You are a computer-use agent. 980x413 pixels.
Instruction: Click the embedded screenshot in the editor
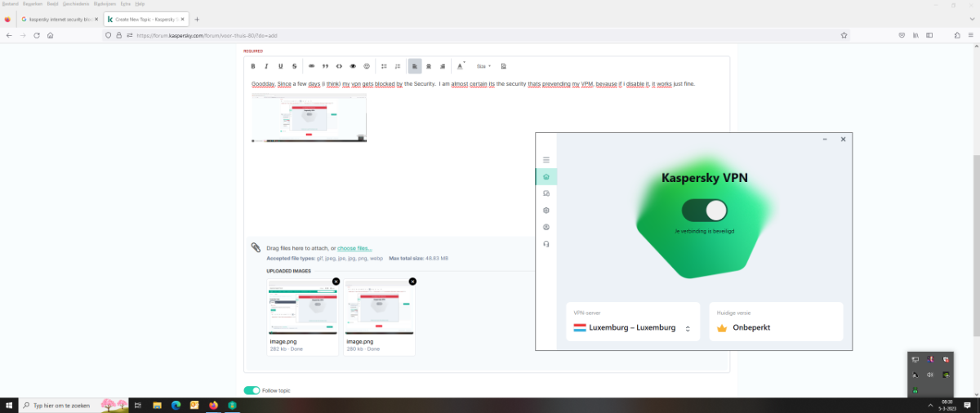coord(309,118)
